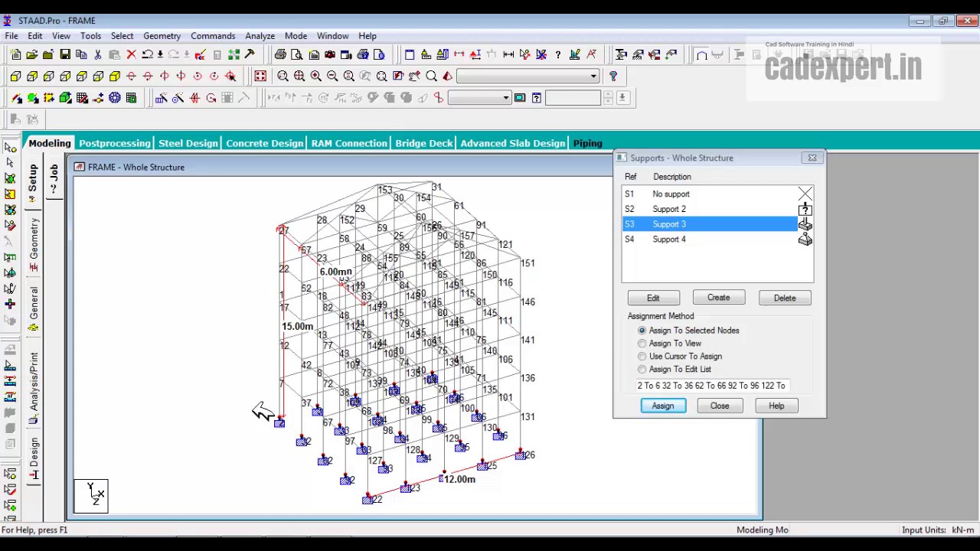Select the Analysis/Print vertical page tab
This screenshot has height=551, width=980.
(x=34, y=386)
